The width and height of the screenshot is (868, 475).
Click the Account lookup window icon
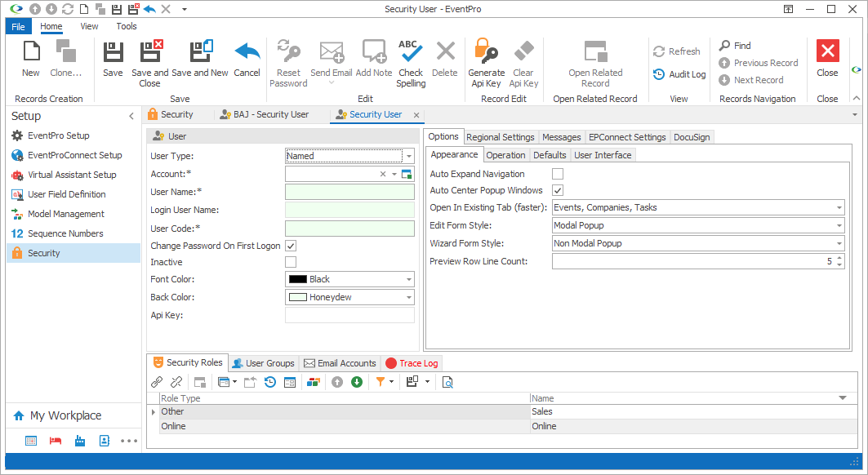407,174
